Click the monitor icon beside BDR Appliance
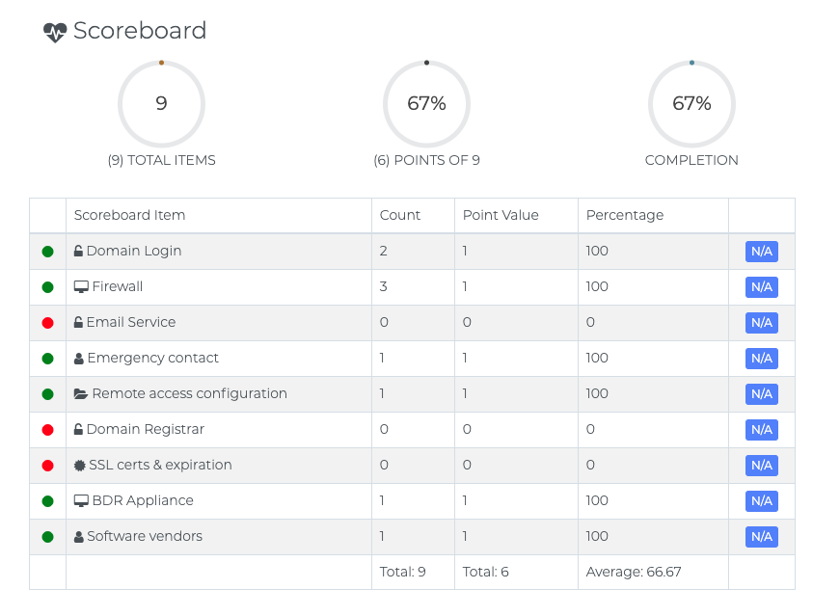The width and height of the screenshot is (840, 616). [x=81, y=500]
